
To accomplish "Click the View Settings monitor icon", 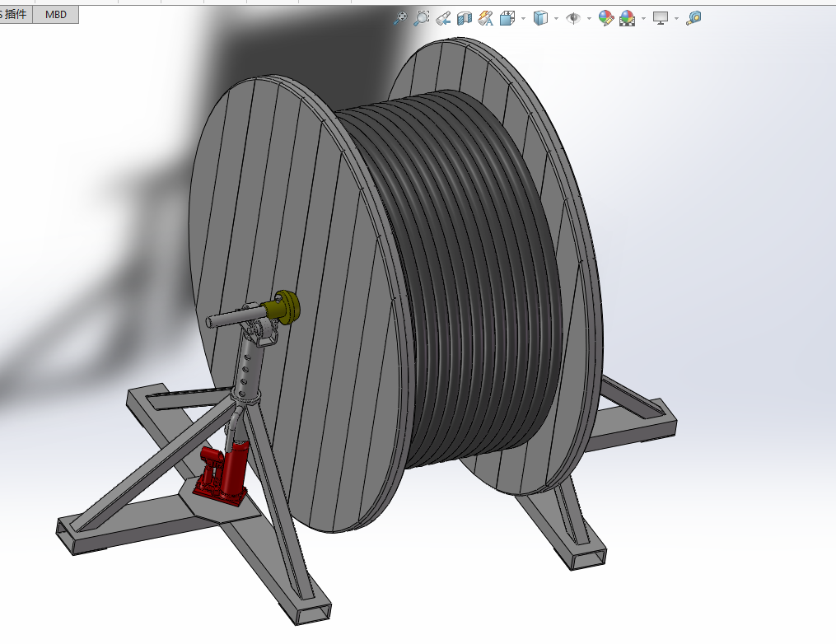I will (x=661, y=19).
